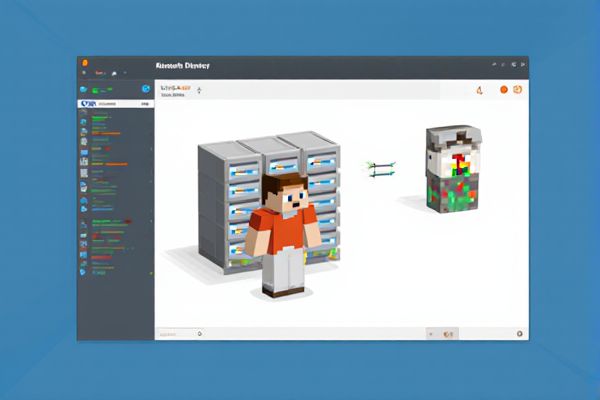This screenshot has width=600, height=400.
Task: Click the circle icon at bottom-right status bar
Action: (519, 334)
